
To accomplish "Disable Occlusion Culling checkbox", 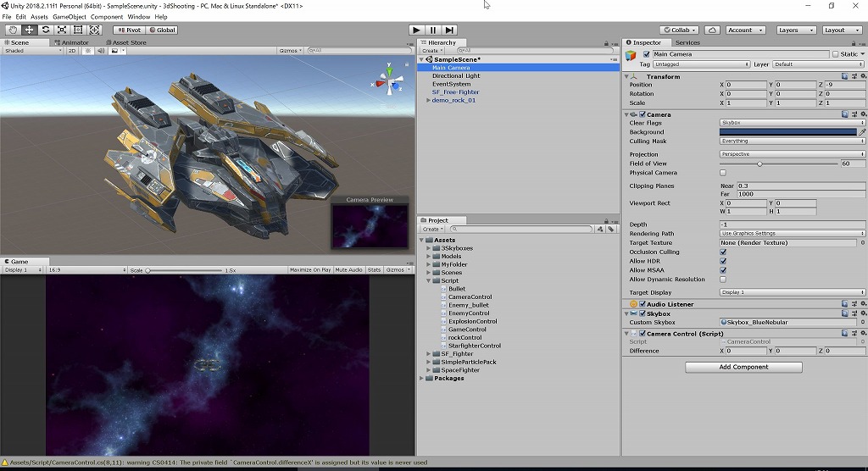I will pyautogui.click(x=723, y=252).
